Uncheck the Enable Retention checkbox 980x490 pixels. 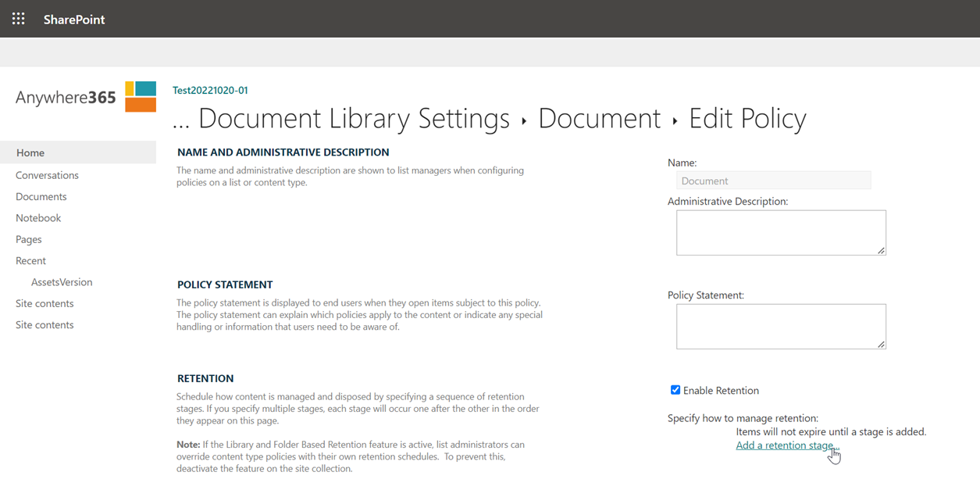click(675, 390)
